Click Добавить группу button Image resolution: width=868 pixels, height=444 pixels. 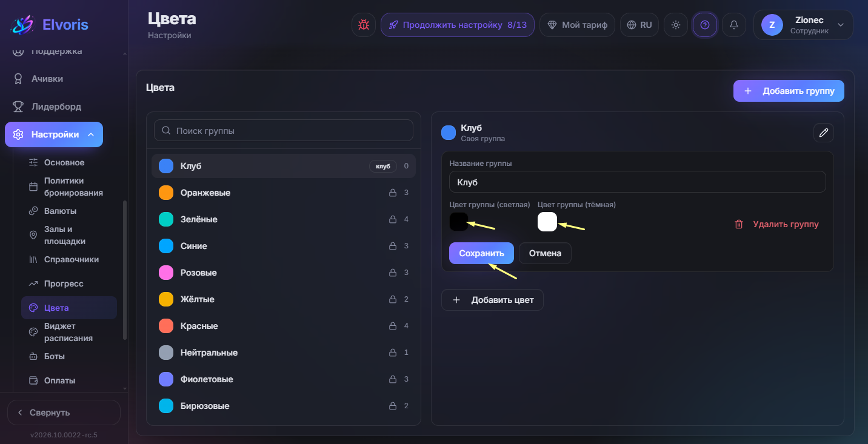(x=789, y=91)
